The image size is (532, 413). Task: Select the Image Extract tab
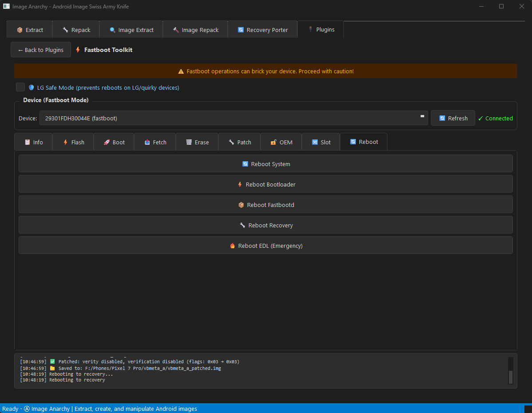tap(131, 30)
